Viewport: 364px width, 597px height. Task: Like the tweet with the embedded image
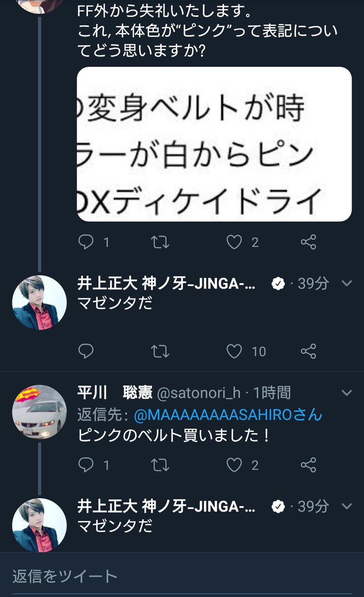pos(234,242)
